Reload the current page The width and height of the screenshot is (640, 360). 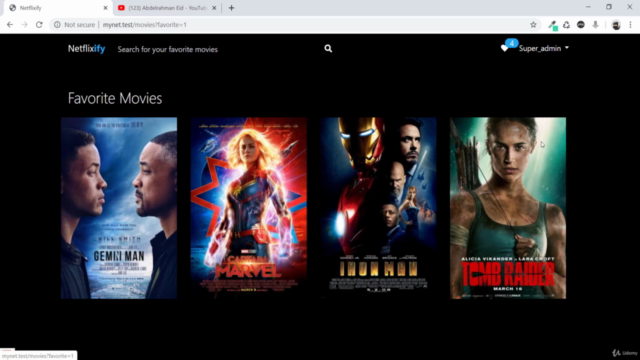[x=39, y=25]
